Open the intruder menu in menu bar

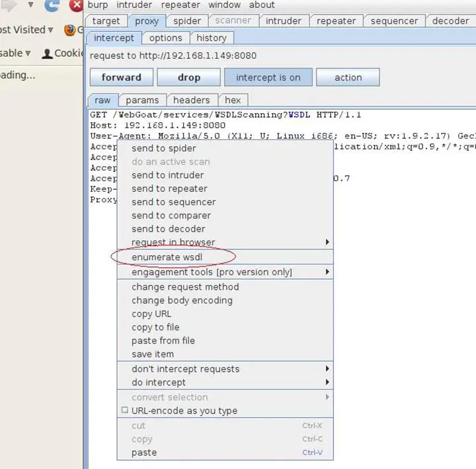click(x=134, y=5)
